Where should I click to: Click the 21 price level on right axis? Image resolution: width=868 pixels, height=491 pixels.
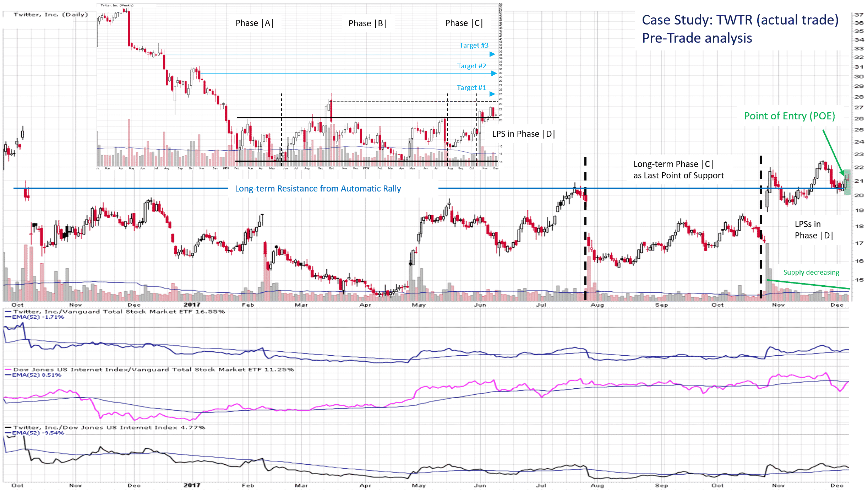pos(859,181)
